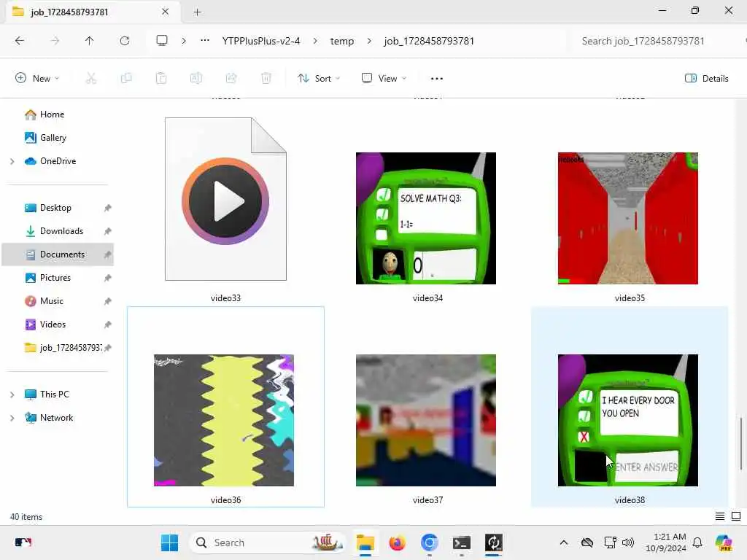Click the video34 file name label
Viewport: 747px width, 560px height.
pyautogui.click(x=427, y=298)
